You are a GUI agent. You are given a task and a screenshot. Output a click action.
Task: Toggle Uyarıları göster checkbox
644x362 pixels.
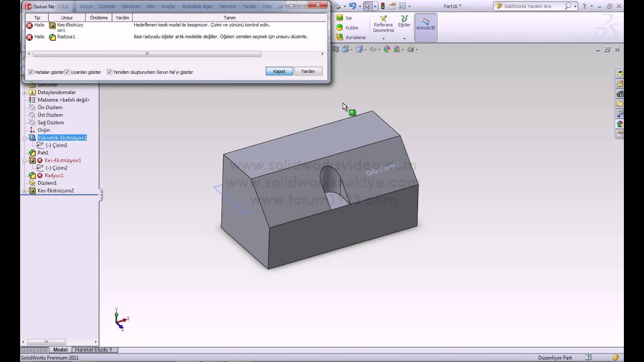coord(67,72)
